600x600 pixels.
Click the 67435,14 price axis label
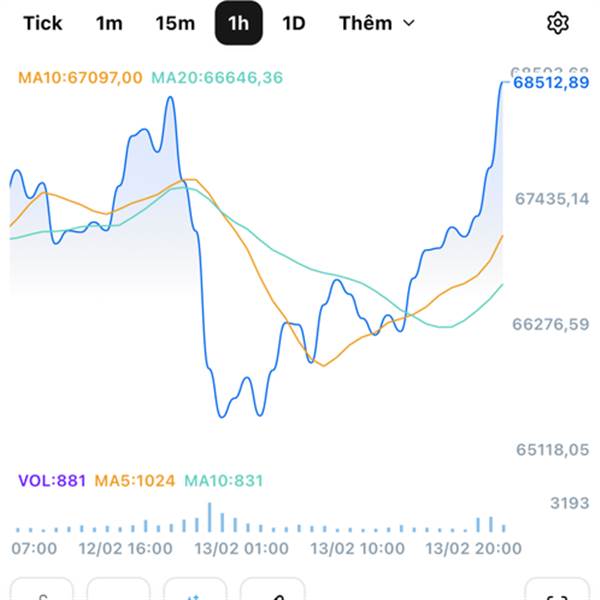click(x=552, y=199)
